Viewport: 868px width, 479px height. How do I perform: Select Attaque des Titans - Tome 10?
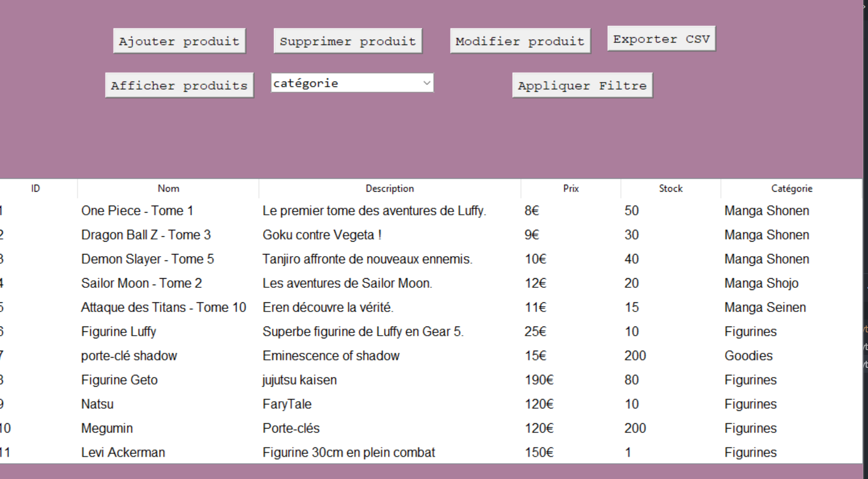click(431, 307)
